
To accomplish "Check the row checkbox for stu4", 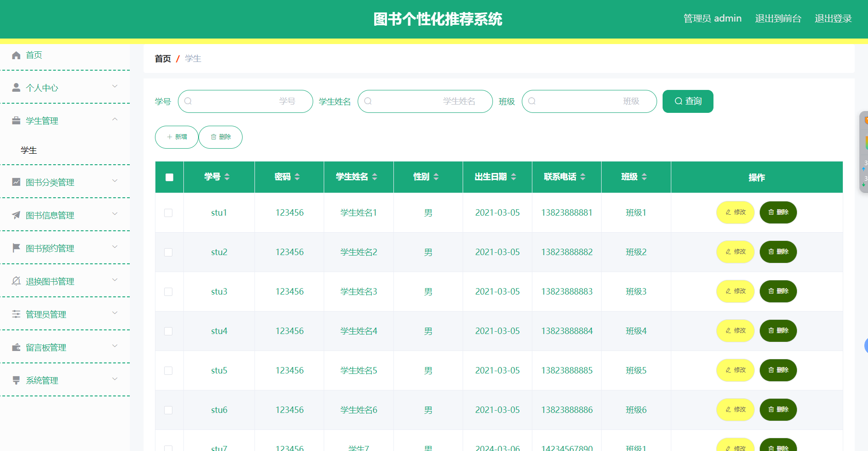I will [168, 331].
